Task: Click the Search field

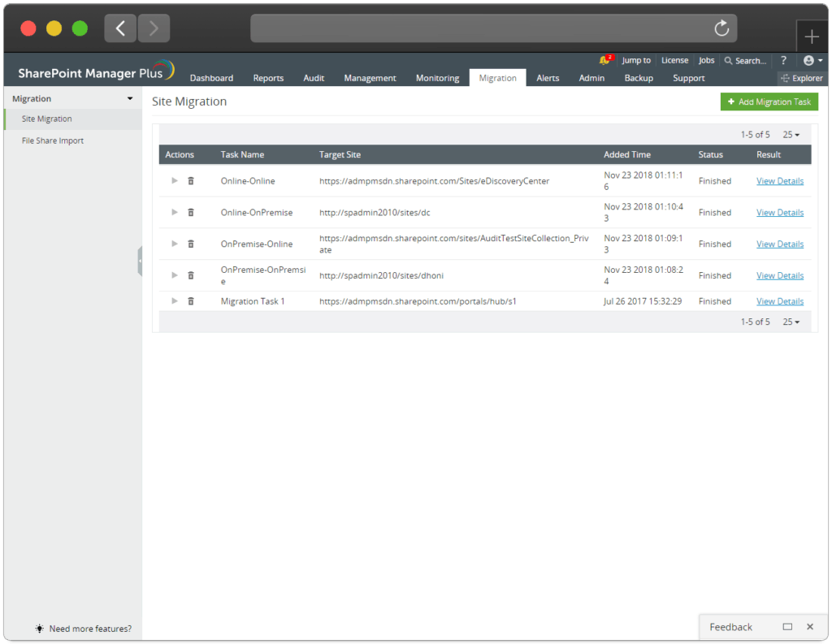Action: [x=746, y=60]
